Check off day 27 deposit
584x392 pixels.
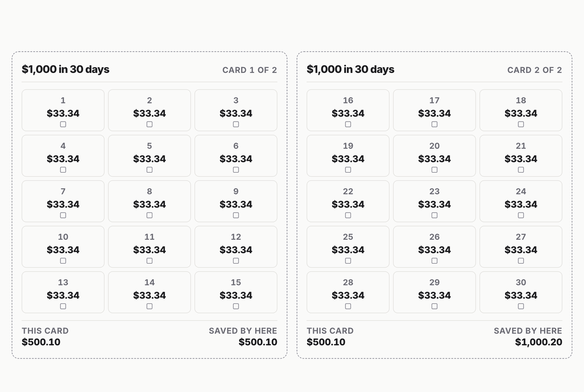pyautogui.click(x=521, y=261)
